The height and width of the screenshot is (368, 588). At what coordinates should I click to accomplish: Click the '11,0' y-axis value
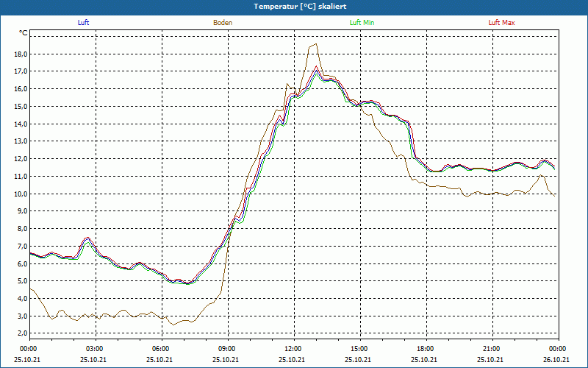[21, 176]
